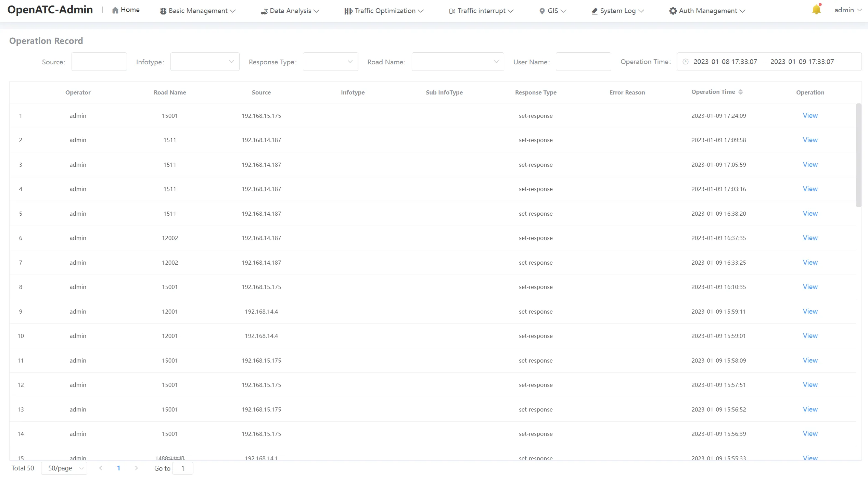Sort by the Operation Time arrows
868x480 pixels.
click(741, 92)
